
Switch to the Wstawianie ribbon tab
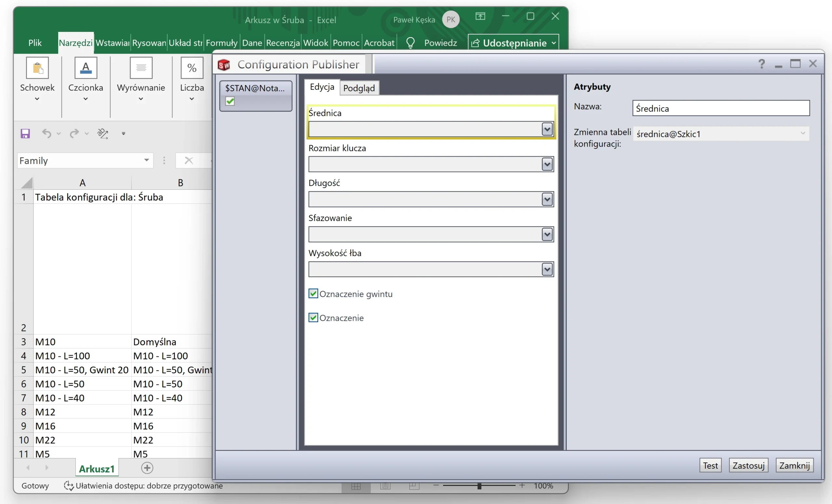[x=112, y=43]
